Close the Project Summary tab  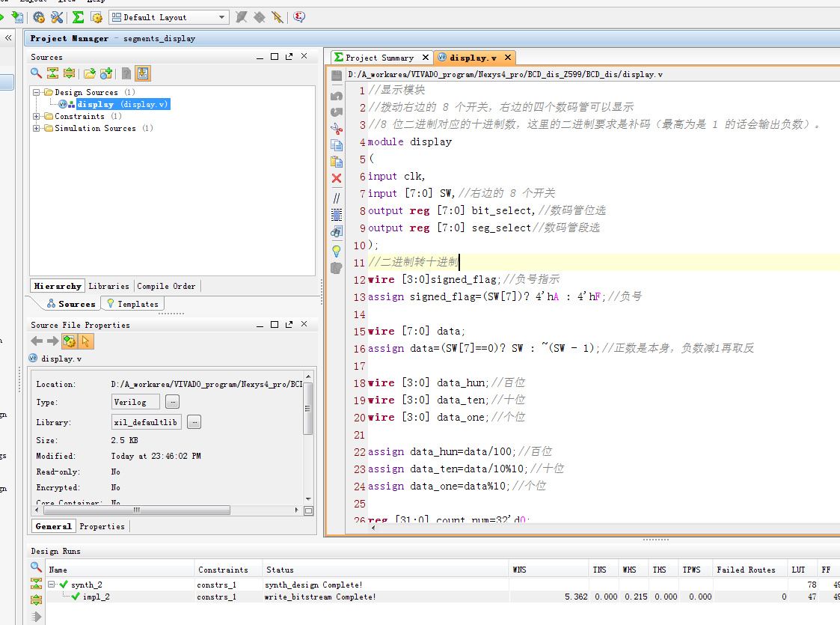426,58
